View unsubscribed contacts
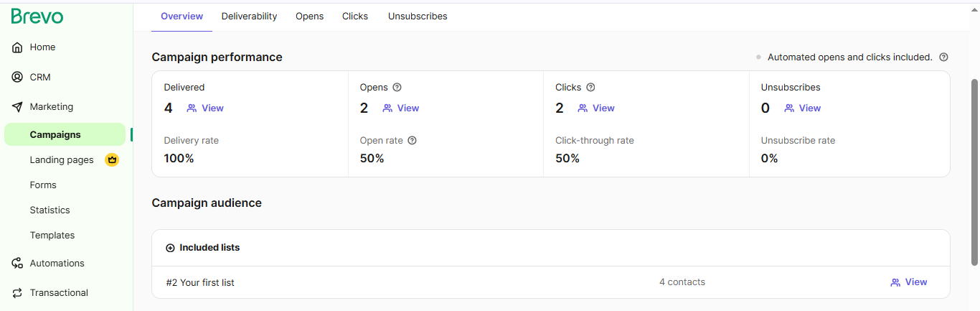Viewport: 980px width, 311px height. [x=802, y=108]
